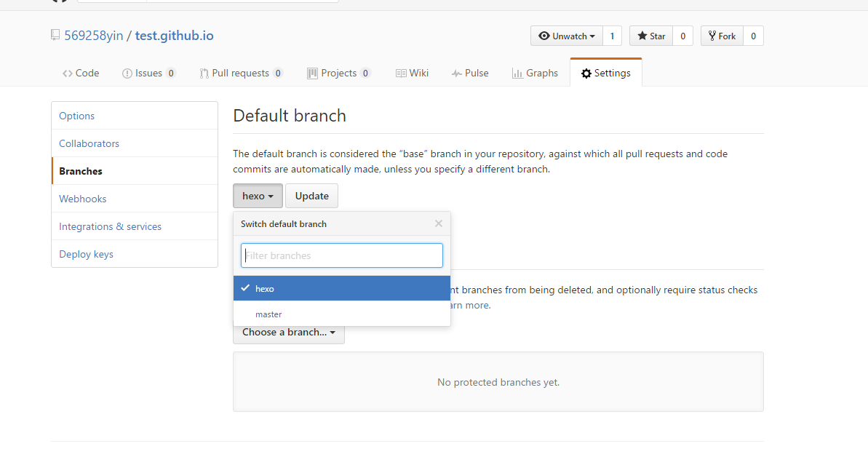868x457 pixels.
Task: Open the Graphs tab
Action: coord(535,73)
